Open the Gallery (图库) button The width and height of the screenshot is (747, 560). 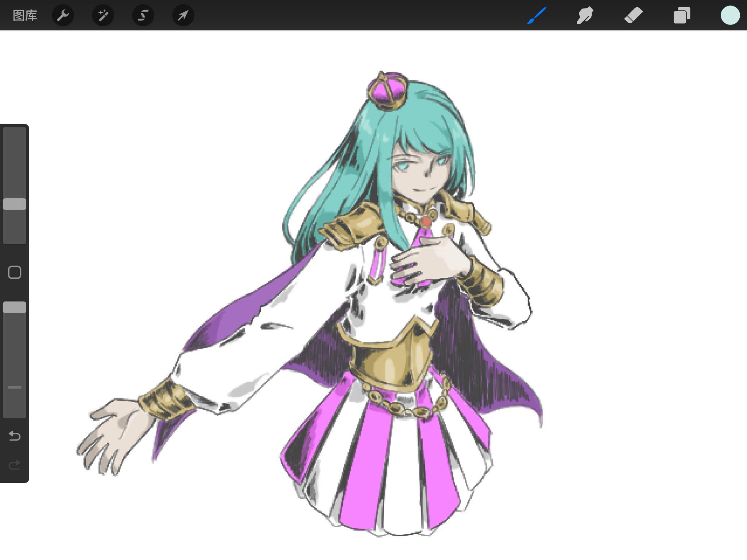[25, 16]
